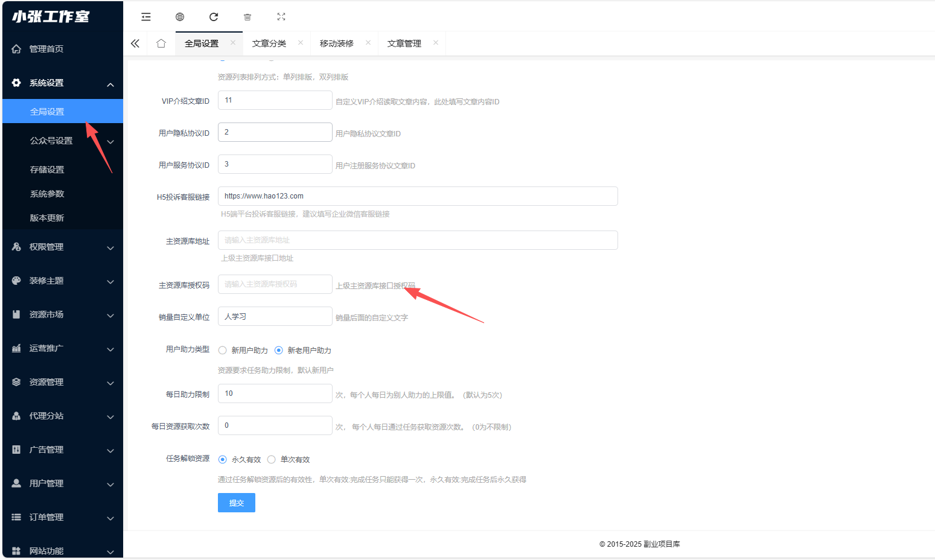
Task: Enter fullscreen using the expand icon
Action: click(281, 16)
